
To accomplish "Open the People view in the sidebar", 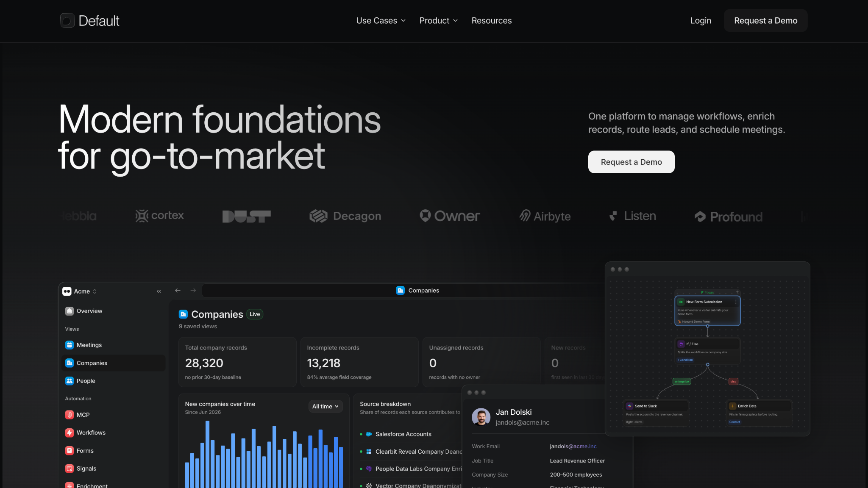I will tap(114, 381).
